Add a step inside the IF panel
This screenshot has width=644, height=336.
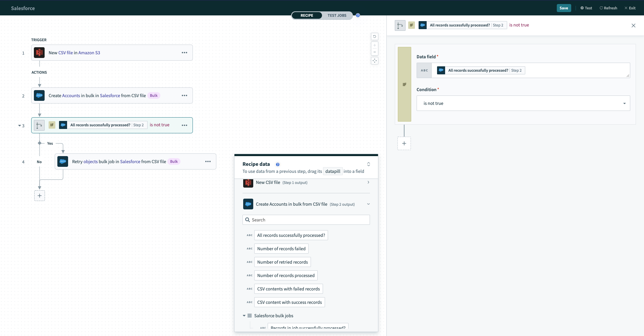click(x=404, y=143)
